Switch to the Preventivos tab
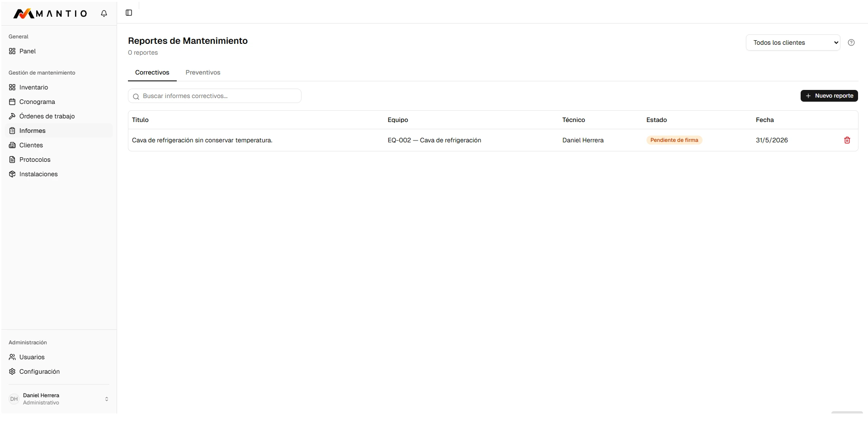868x446 pixels. pyautogui.click(x=203, y=72)
